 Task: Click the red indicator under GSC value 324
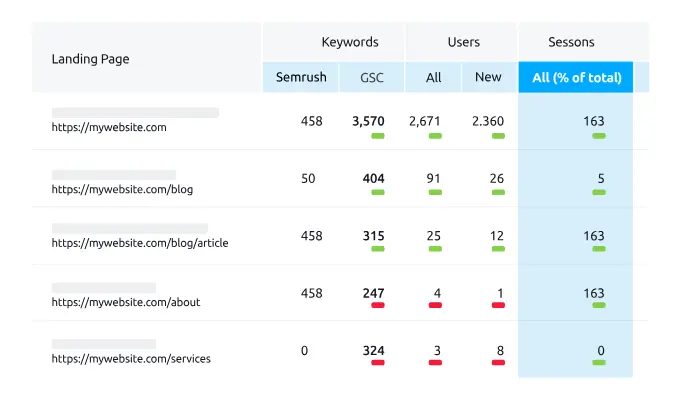click(378, 363)
